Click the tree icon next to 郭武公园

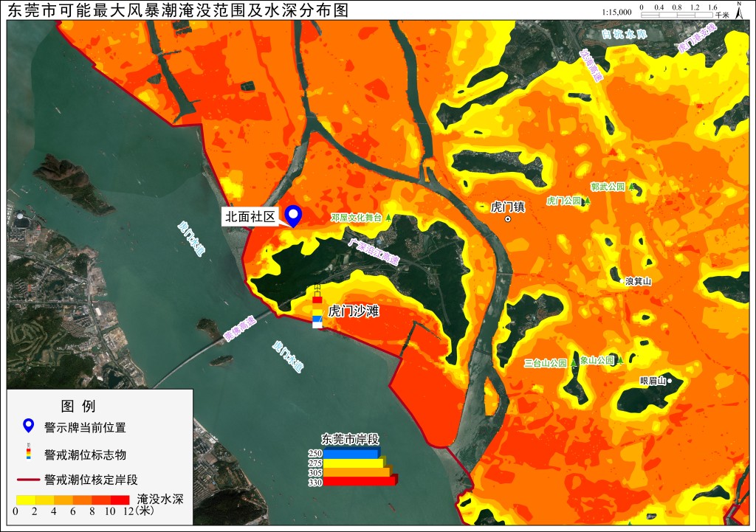coord(631,187)
